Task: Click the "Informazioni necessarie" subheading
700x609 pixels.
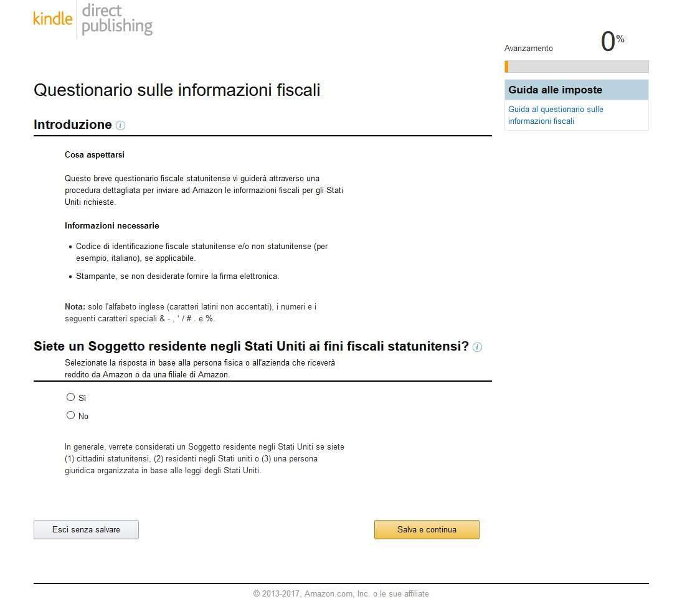Action: (111, 225)
